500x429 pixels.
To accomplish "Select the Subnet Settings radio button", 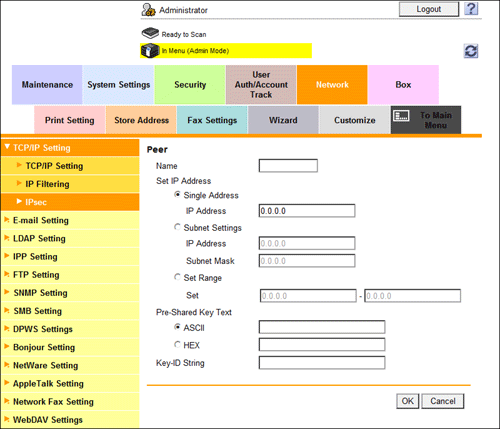I will coord(178,227).
